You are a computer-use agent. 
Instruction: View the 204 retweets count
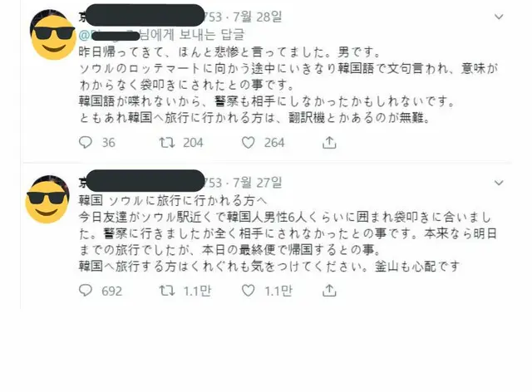click(193, 143)
